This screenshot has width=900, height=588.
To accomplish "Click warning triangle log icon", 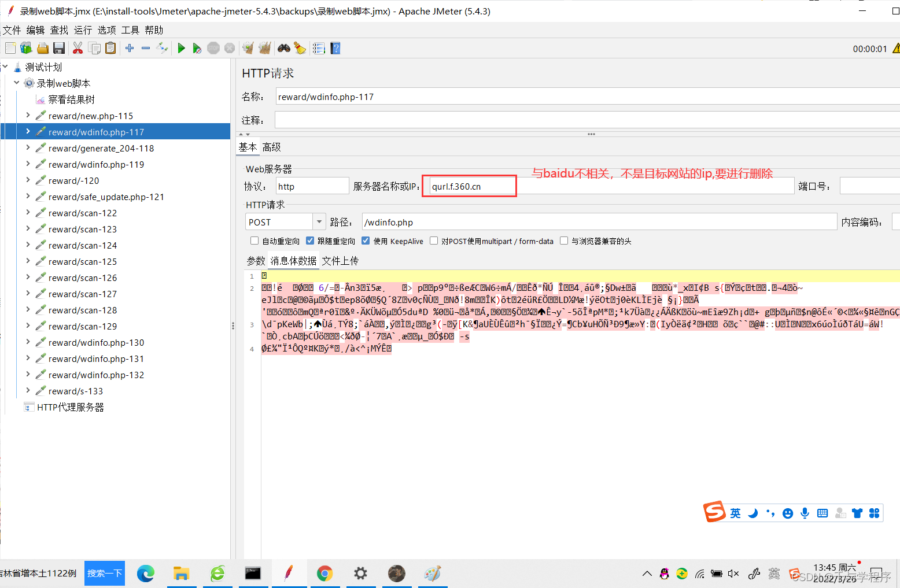I will coord(896,49).
